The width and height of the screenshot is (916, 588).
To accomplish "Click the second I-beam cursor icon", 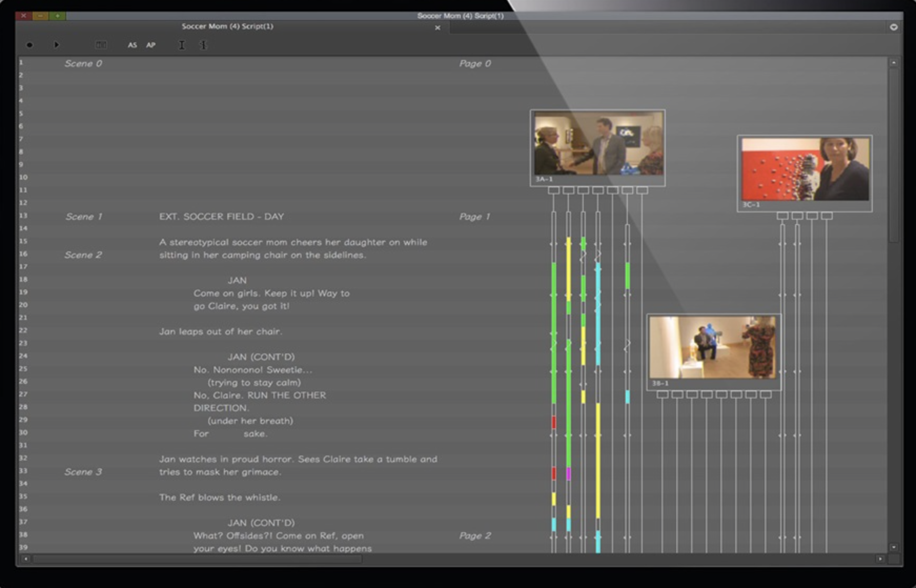I will pos(203,45).
